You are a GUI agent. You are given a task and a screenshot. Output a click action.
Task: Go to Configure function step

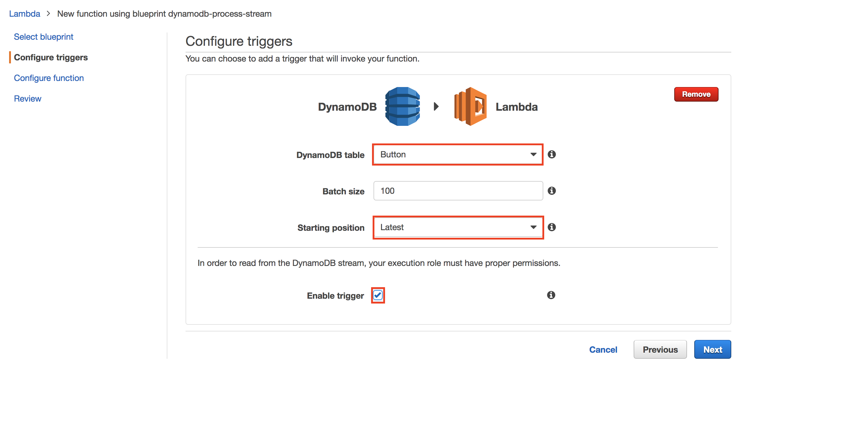click(49, 78)
